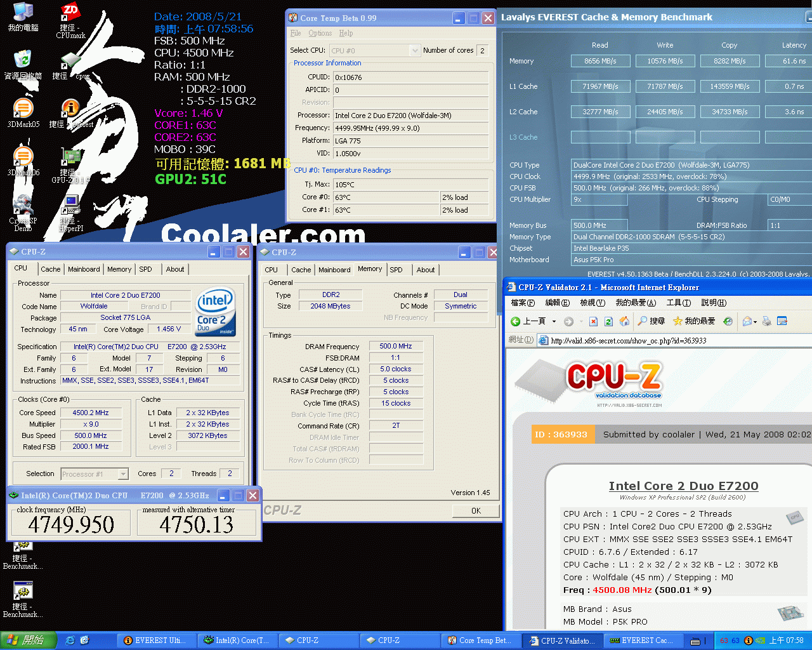Click Tj. Max 105°C value in Core Temp

(x=410, y=185)
